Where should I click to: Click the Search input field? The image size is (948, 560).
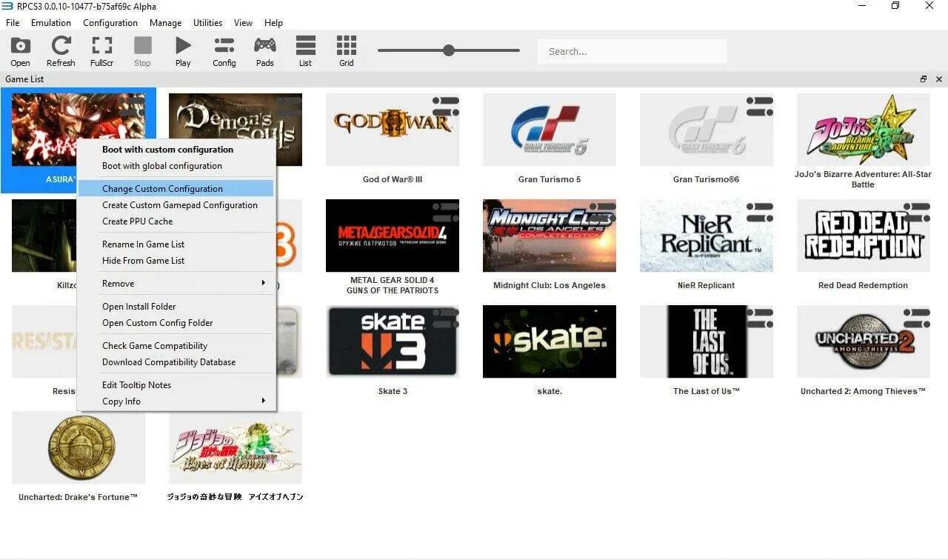coord(632,51)
